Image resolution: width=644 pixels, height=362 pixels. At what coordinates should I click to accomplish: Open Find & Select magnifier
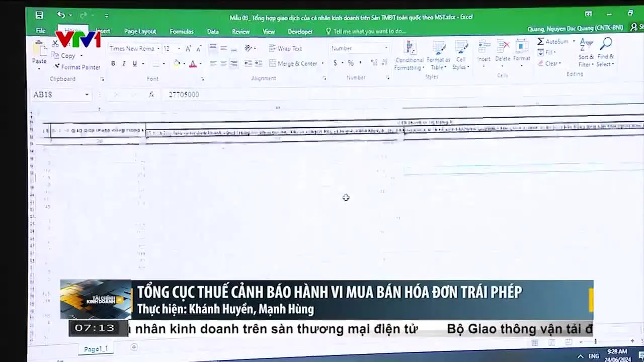tap(606, 45)
